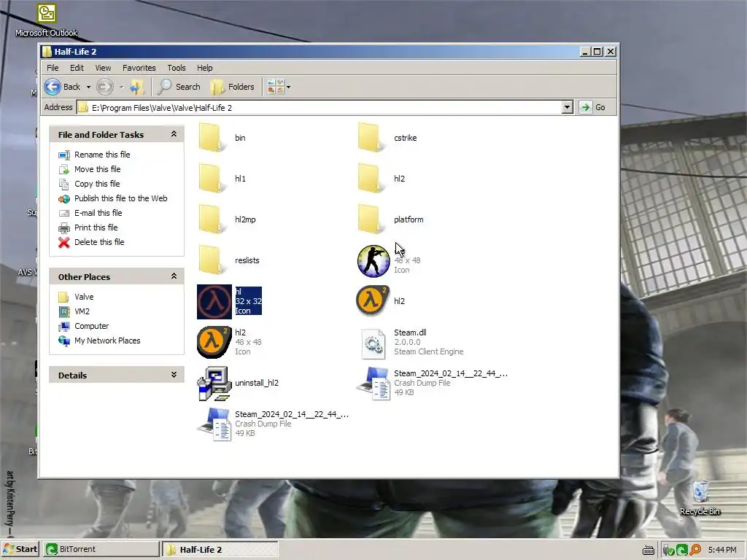This screenshot has width=747, height=560.
Task: Go up one folder level
Action: [137, 87]
